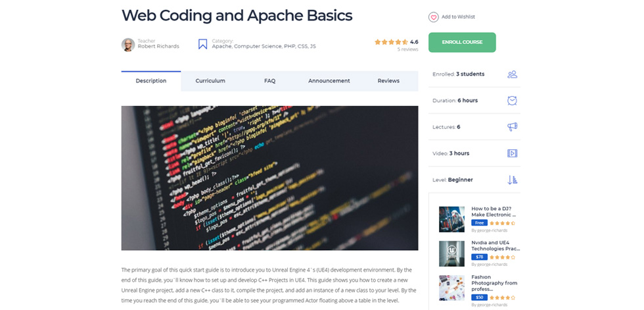
Task: Open How to be a DJ course title
Action: tap(494, 212)
